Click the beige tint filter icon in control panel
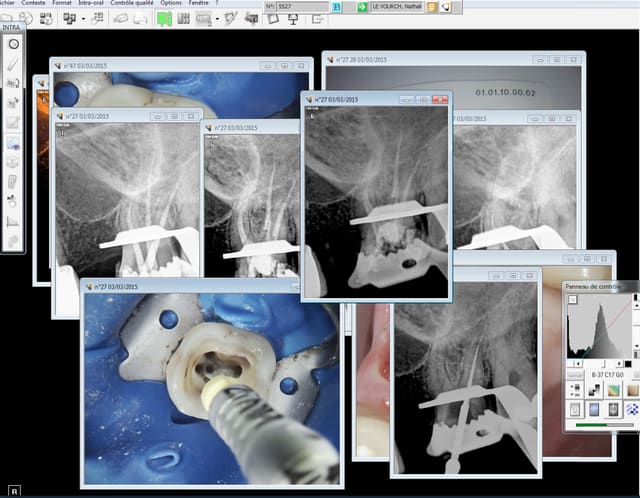640x498 pixels. [x=632, y=390]
